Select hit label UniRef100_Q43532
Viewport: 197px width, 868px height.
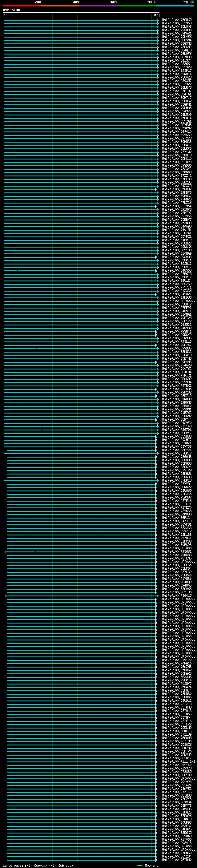pos(177,325)
